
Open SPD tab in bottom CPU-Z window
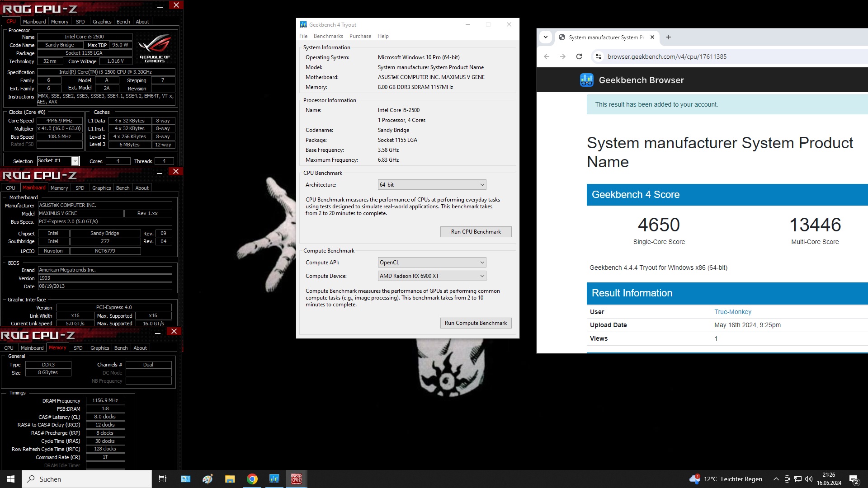click(78, 348)
